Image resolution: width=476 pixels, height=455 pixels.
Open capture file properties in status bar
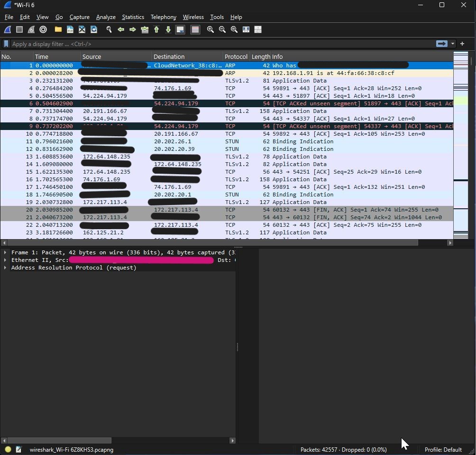click(x=18, y=449)
